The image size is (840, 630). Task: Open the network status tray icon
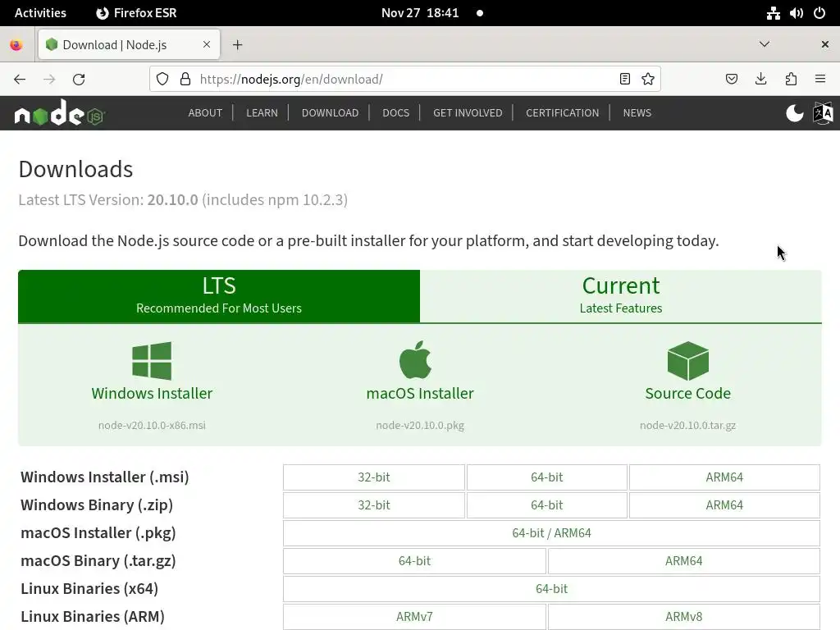tap(773, 13)
